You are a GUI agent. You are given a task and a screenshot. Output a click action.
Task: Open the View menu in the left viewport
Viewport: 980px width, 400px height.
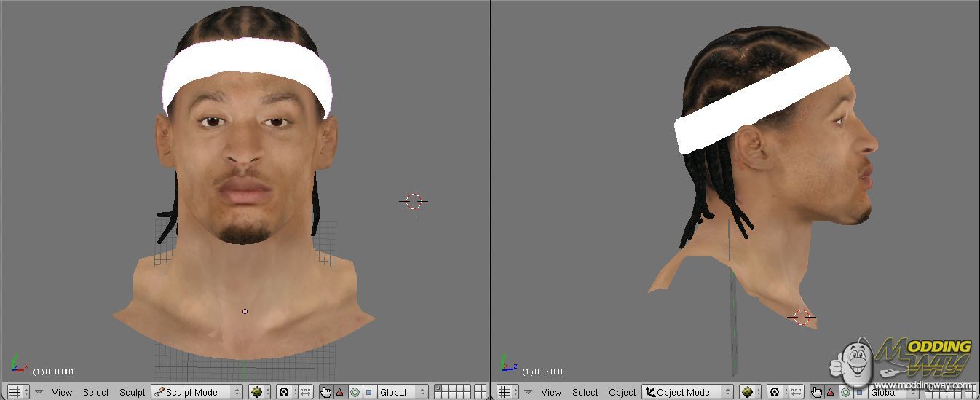point(62,392)
